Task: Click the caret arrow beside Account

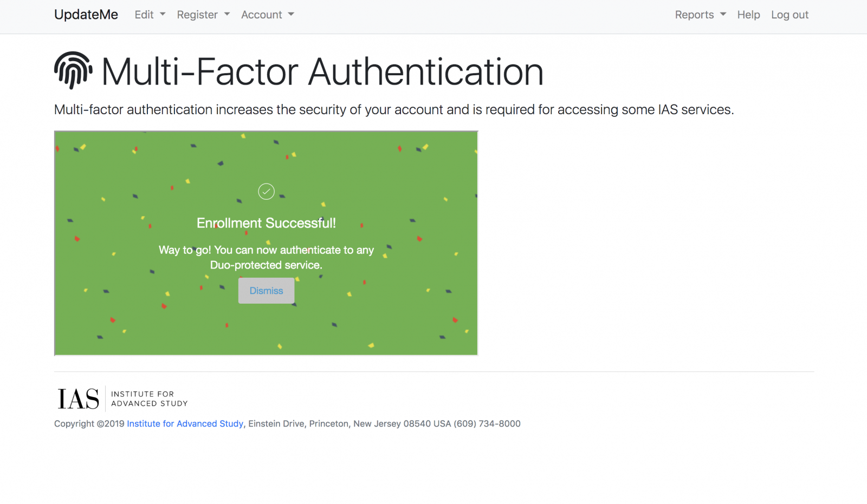Action: (291, 15)
